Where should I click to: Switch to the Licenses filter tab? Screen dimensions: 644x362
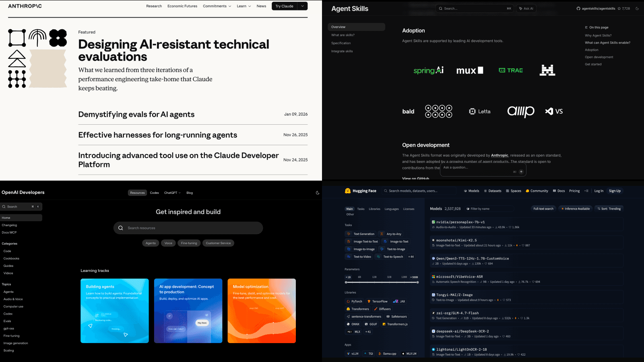[409, 209]
